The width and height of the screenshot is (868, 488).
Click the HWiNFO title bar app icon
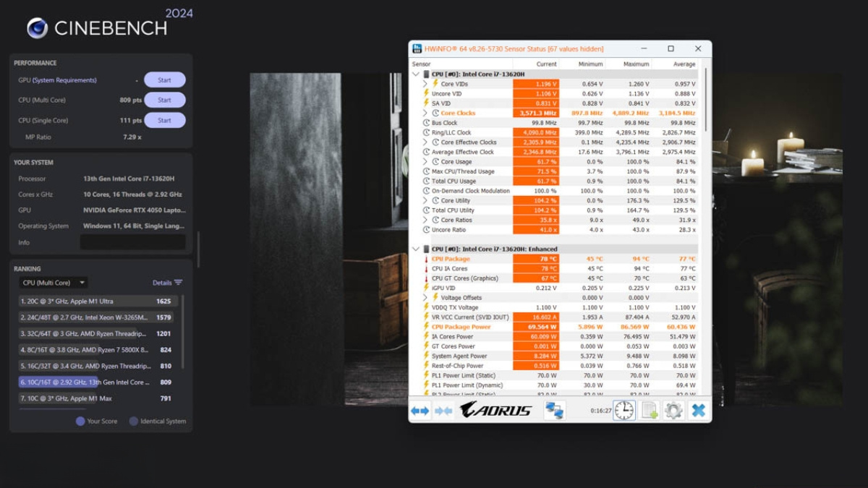pyautogui.click(x=417, y=48)
